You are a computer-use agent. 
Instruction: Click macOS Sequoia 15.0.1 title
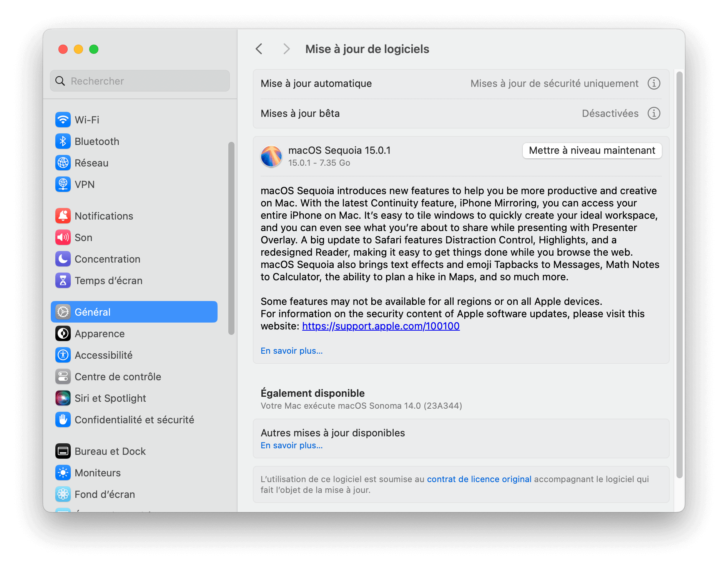pos(339,150)
